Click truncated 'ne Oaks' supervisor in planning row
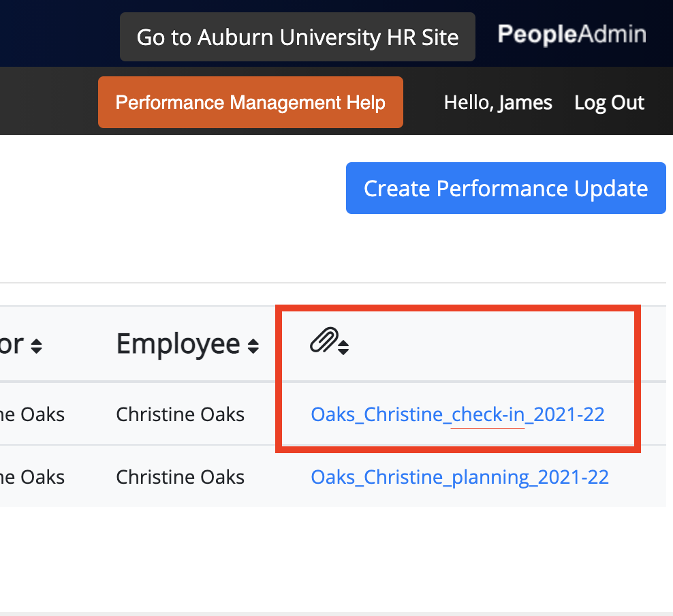This screenshot has width=673, height=616. (x=32, y=478)
